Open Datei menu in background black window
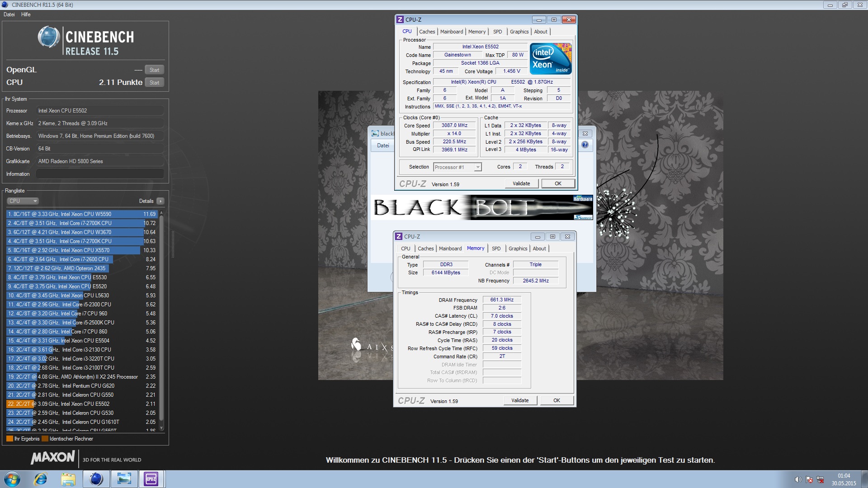 pos(383,145)
